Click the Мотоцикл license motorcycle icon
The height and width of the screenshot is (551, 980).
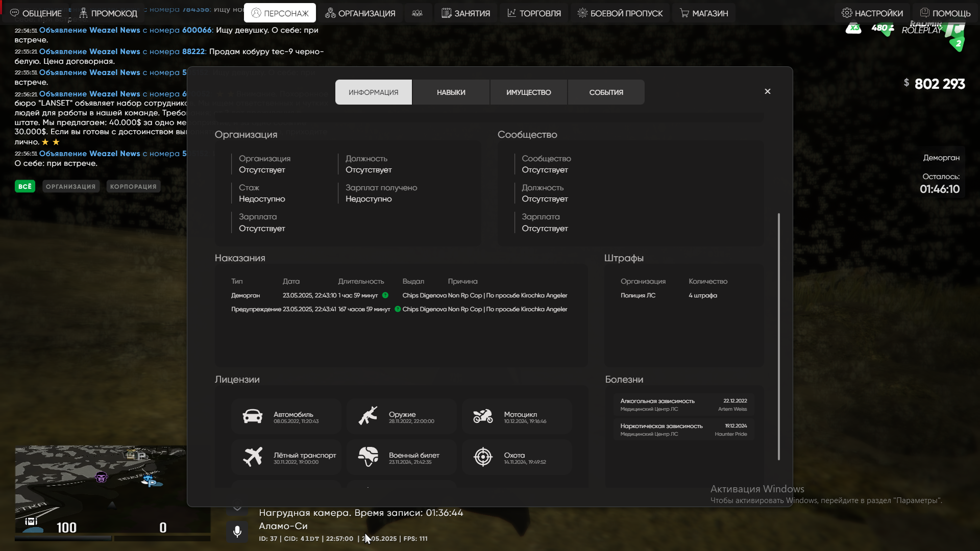pos(483,417)
